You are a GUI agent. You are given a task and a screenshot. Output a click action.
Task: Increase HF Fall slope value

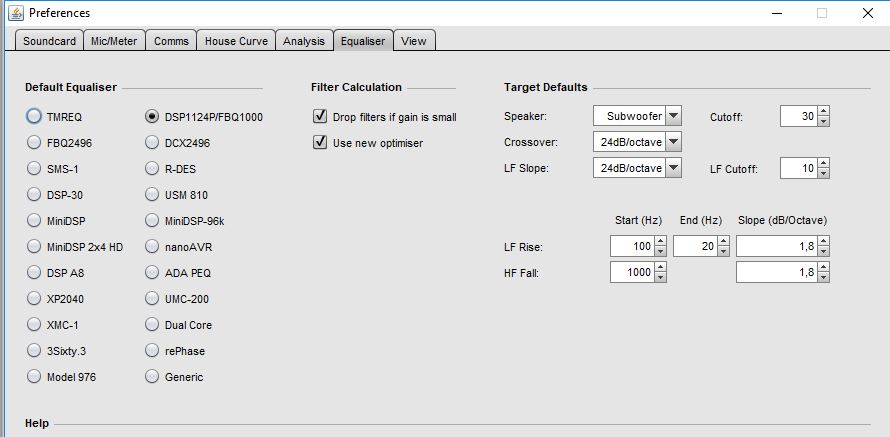824,267
